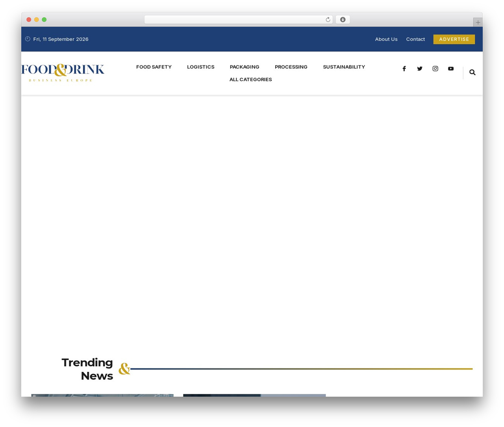The image size is (504, 427).
Task: Click the Food & Drink Business Europe logo
Action: (63, 73)
